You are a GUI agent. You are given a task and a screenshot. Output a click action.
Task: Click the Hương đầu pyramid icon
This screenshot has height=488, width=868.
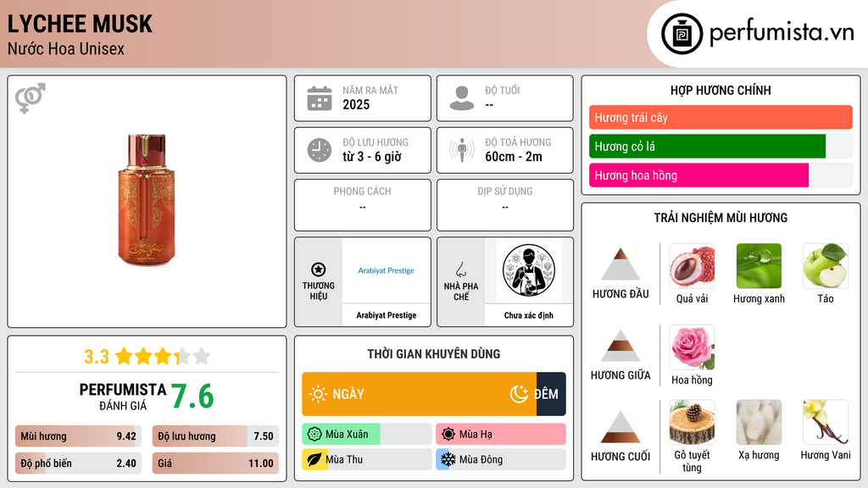(x=620, y=264)
